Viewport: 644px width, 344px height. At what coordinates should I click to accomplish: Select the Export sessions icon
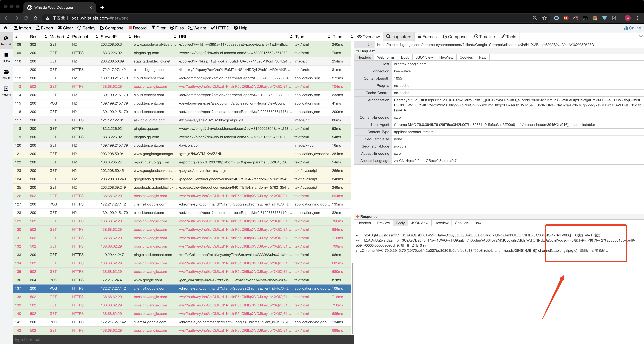[x=44, y=28]
